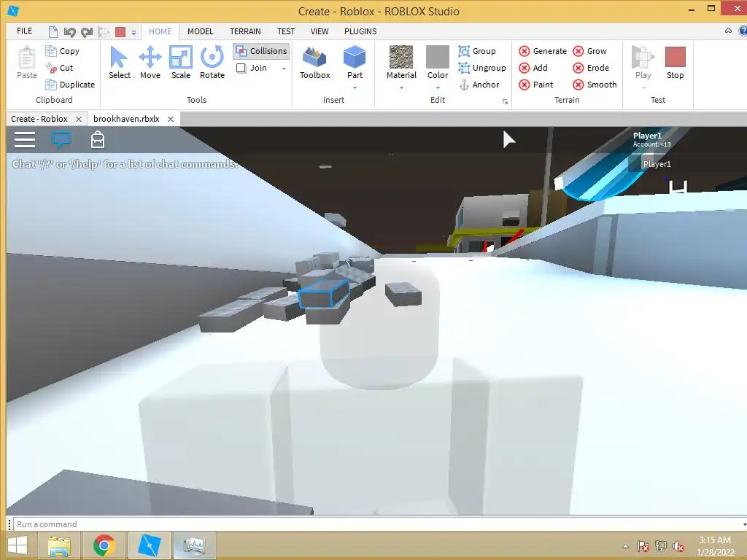Open quick access toolbar customize dropdown

[134, 33]
